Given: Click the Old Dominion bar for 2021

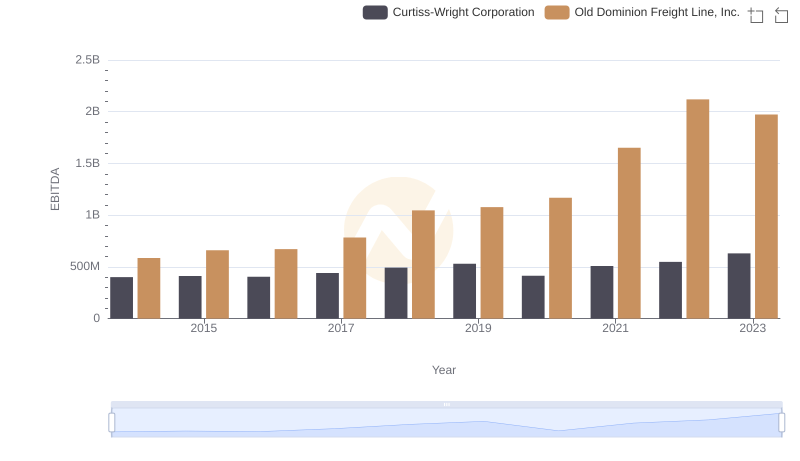Looking at the screenshot, I should 629,234.
